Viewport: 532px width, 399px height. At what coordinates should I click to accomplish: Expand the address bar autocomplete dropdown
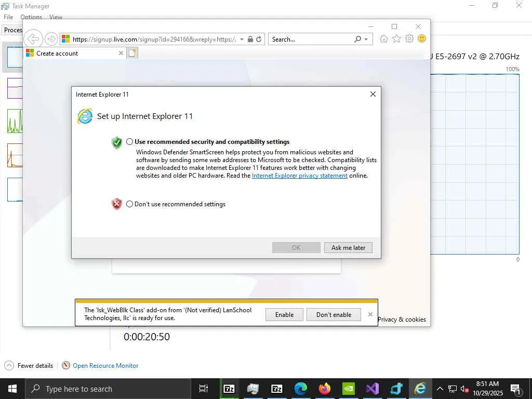242,39
